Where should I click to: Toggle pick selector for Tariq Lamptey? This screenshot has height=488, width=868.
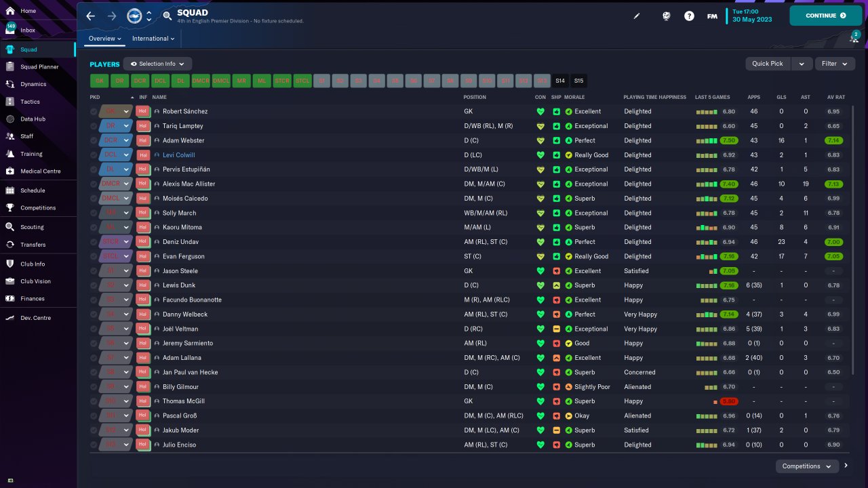[x=94, y=126]
